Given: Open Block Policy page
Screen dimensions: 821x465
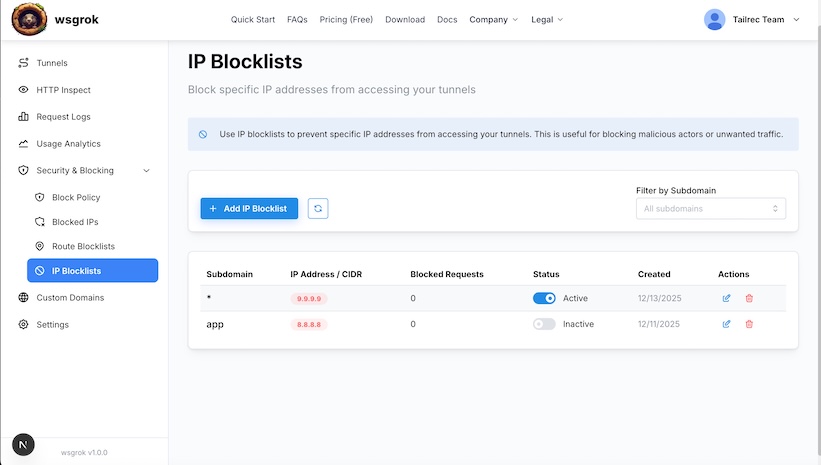Looking at the screenshot, I should pyautogui.click(x=76, y=197).
